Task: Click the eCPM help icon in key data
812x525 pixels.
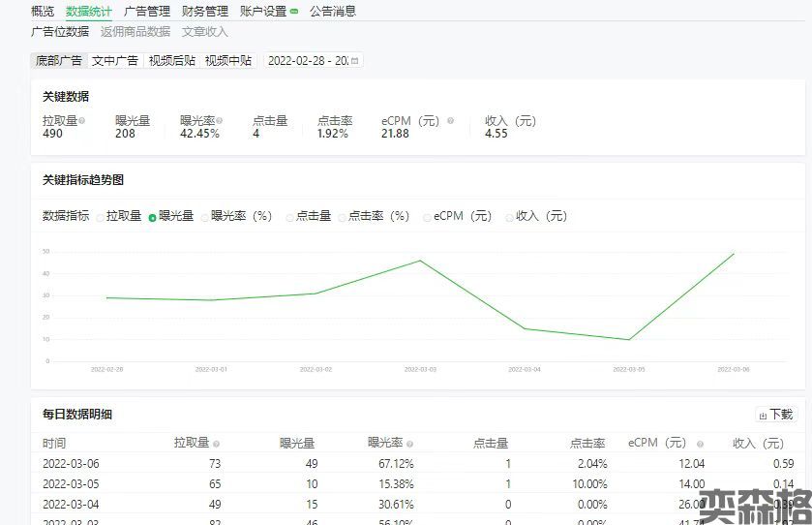Action: [450, 122]
